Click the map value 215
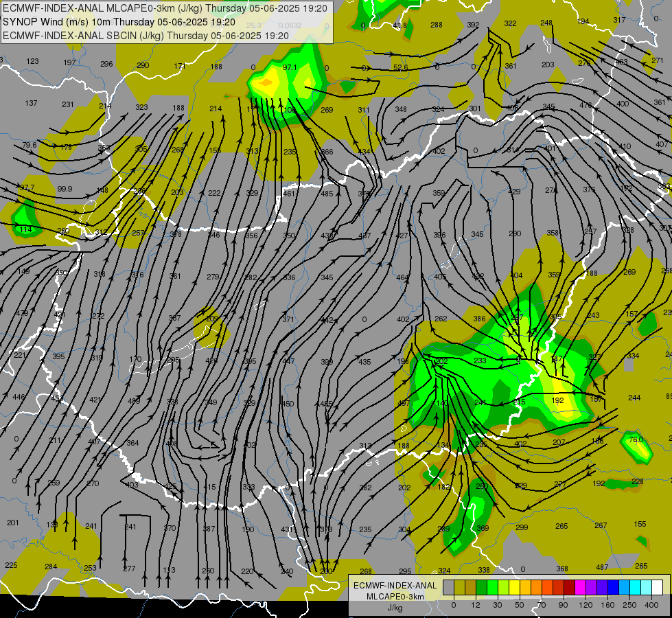Image resolution: width=672 pixels, height=618 pixels. [519, 402]
